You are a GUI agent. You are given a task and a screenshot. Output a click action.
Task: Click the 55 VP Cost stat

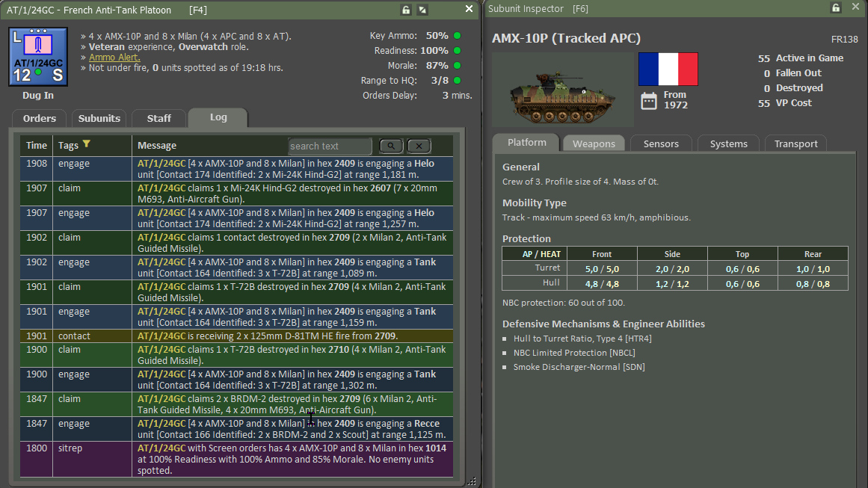[785, 103]
